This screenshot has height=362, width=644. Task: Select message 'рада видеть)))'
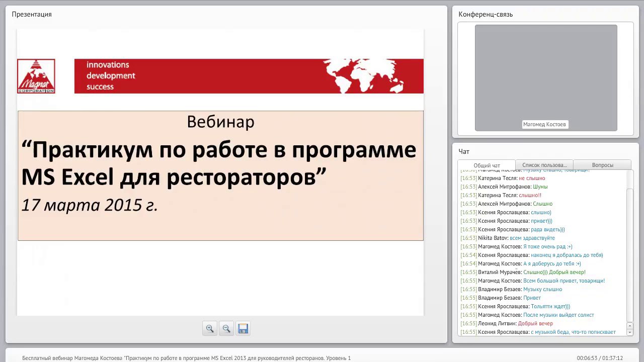[548, 229]
